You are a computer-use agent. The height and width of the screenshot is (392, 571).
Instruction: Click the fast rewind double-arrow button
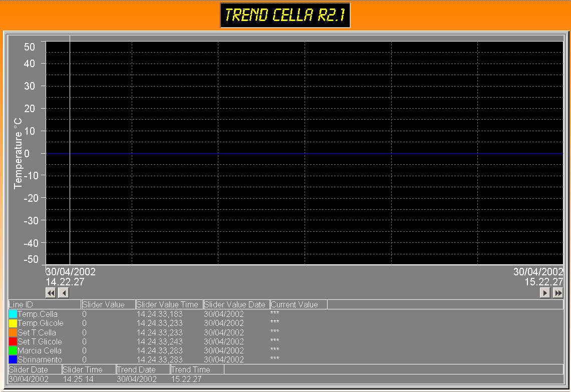[51, 293]
